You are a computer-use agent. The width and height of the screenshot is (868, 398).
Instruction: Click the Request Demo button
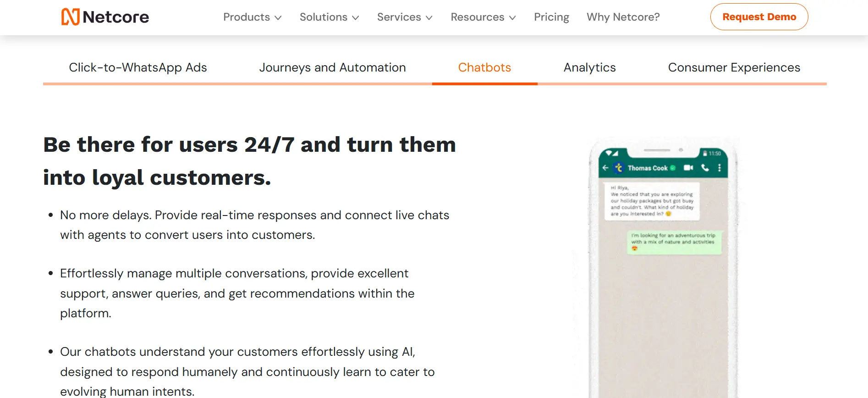(759, 17)
